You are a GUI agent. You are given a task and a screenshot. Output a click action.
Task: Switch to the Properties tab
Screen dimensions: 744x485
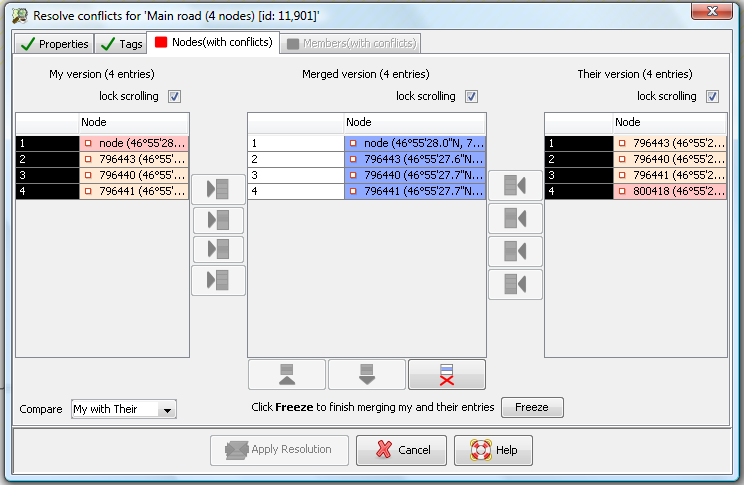(54, 44)
